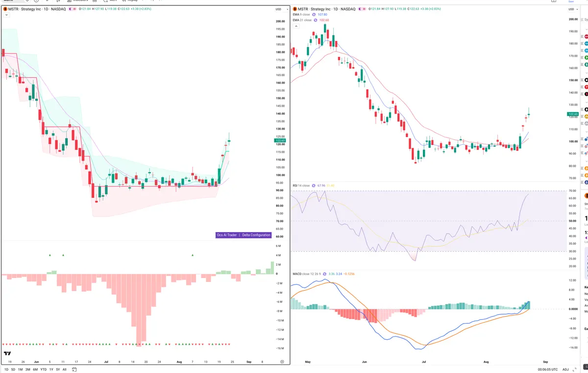This screenshot has width=588, height=373.
Task: Click the Delta Configuration label
Action: [256, 235]
